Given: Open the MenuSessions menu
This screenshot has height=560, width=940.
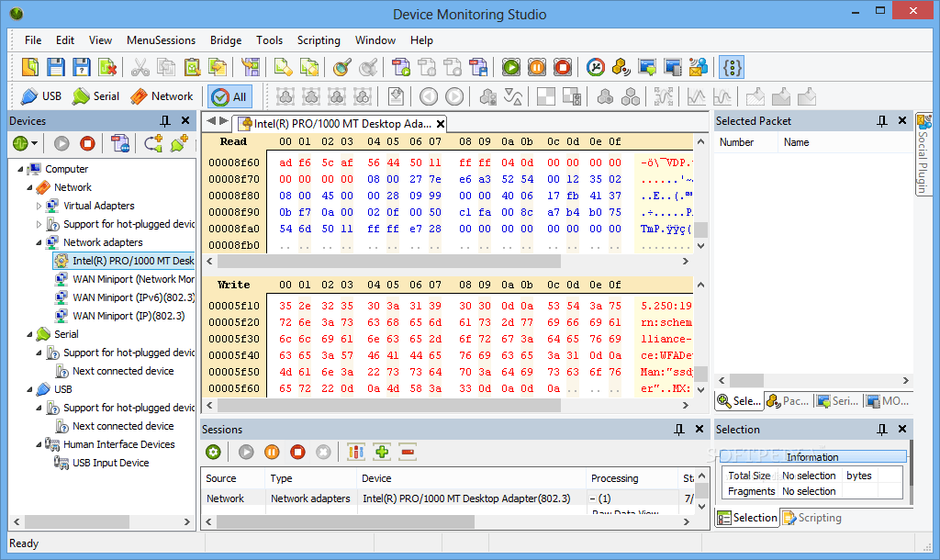Looking at the screenshot, I should pyautogui.click(x=161, y=40).
